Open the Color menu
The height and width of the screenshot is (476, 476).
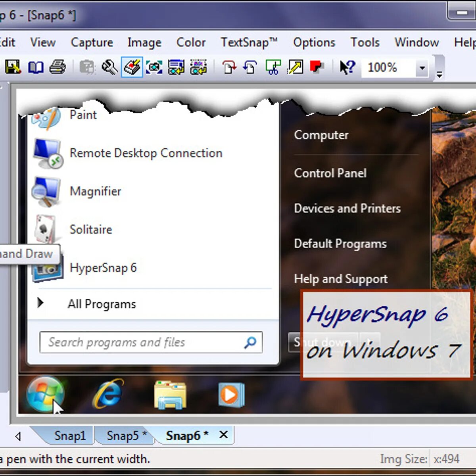pyautogui.click(x=191, y=42)
